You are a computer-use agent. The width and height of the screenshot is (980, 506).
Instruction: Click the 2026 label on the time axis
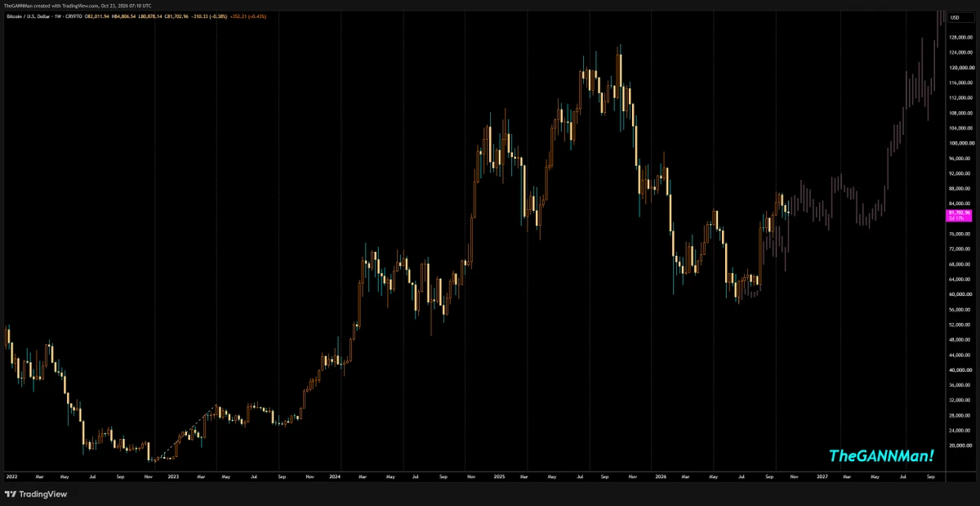[659, 475]
